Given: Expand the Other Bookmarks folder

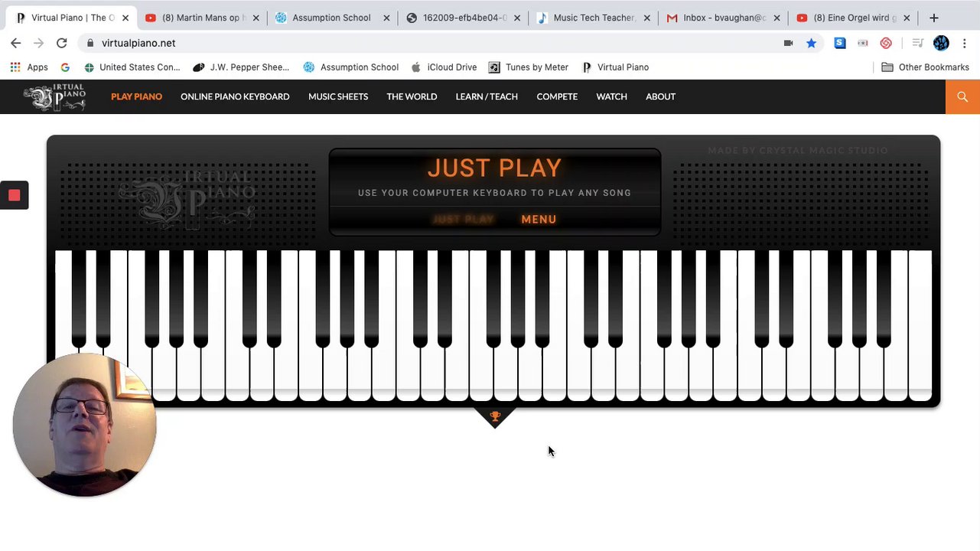Looking at the screenshot, I should coord(925,67).
